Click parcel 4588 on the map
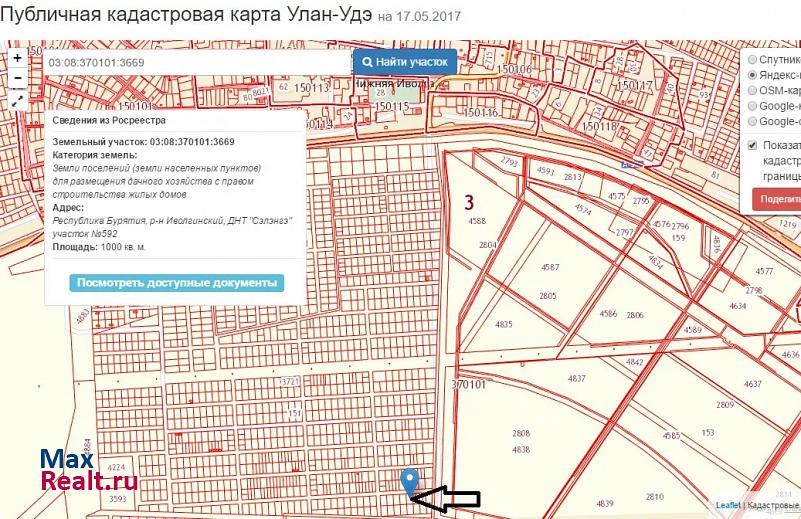Viewport: 801px width, 519px height. (x=477, y=221)
